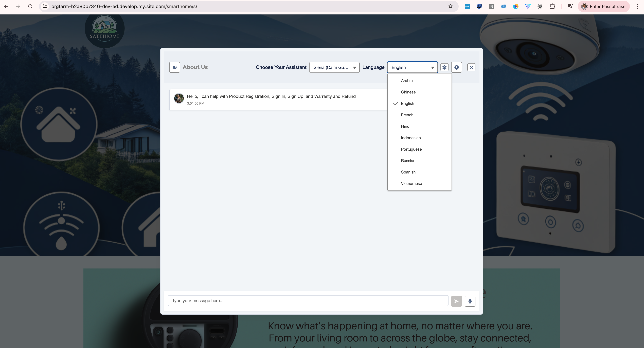Click the send message arrow button
The height and width of the screenshot is (348, 644).
pos(456,301)
